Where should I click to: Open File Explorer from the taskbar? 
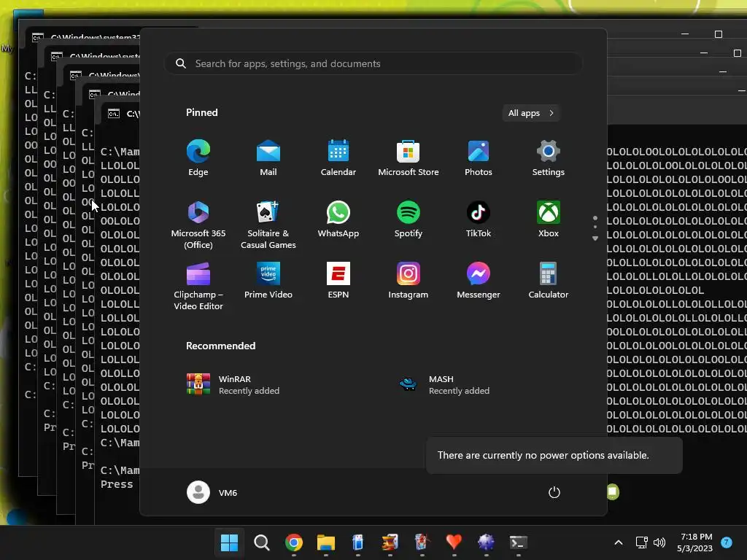326,542
